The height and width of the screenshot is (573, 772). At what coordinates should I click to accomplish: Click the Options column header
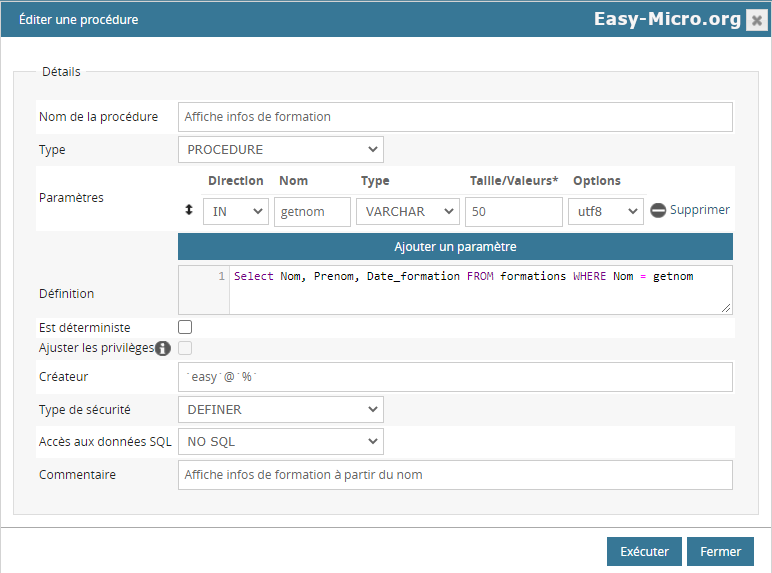pyautogui.click(x=597, y=181)
